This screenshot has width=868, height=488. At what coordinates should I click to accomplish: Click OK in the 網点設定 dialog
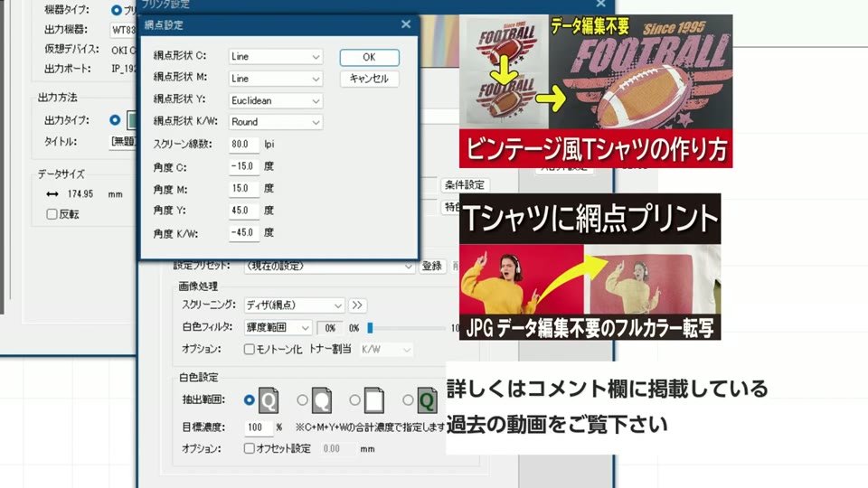pos(369,57)
